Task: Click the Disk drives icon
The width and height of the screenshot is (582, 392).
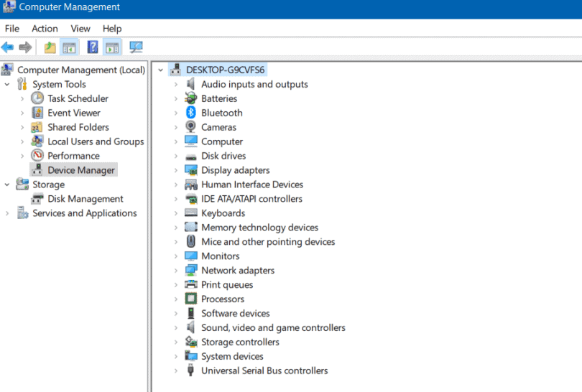Action: coord(191,157)
